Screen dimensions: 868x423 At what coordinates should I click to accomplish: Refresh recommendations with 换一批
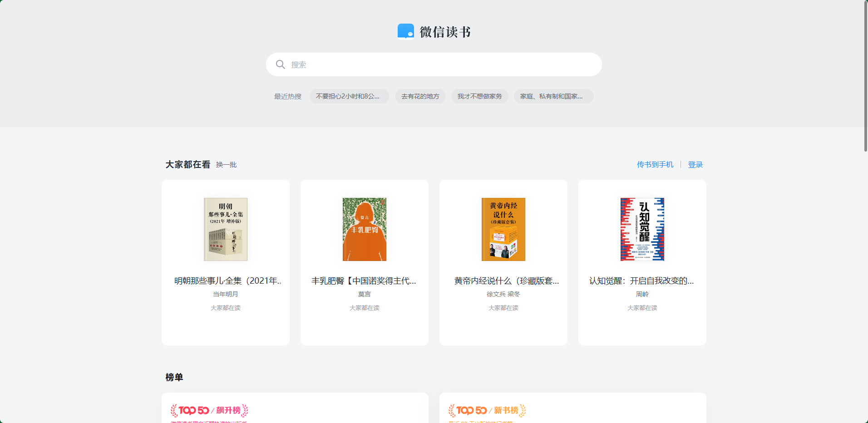[226, 165]
